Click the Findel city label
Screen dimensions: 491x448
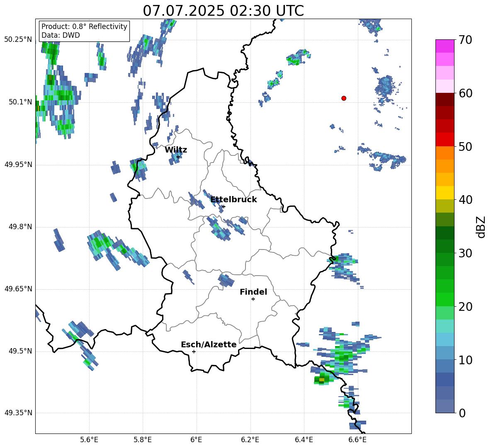click(x=253, y=292)
